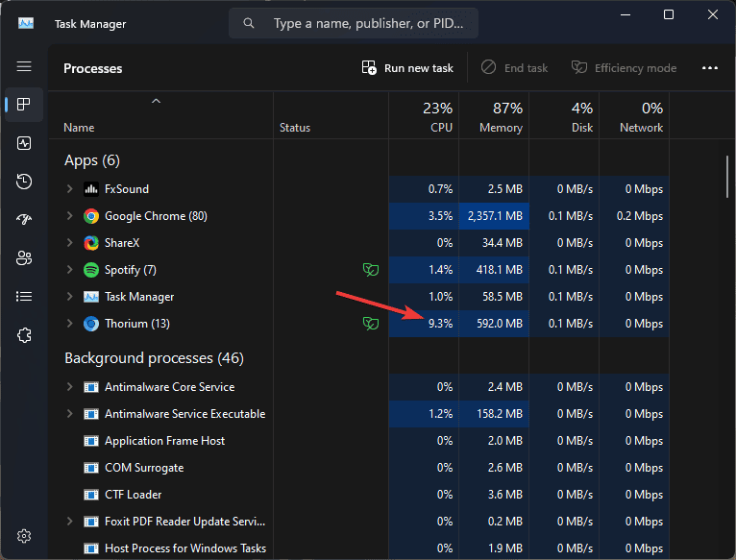The image size is (736, 560).
Task: Click the Spotify app icon
Action: 91,270
